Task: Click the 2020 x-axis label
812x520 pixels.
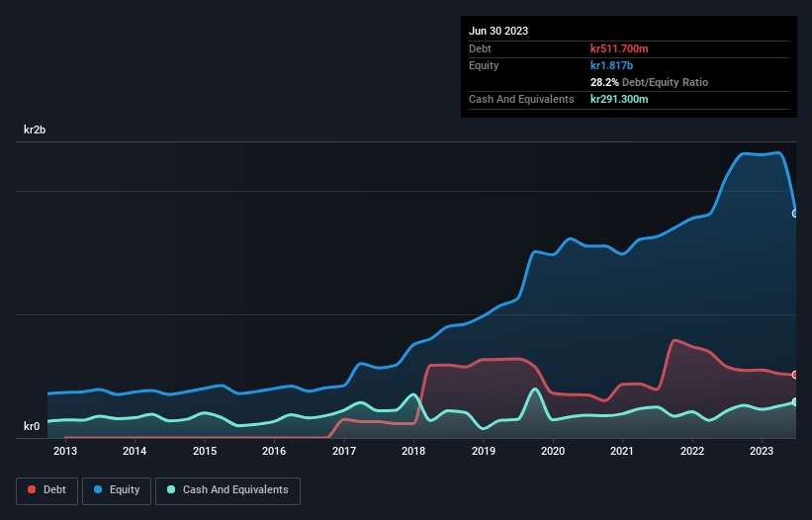Action: (x=553, y=451)
